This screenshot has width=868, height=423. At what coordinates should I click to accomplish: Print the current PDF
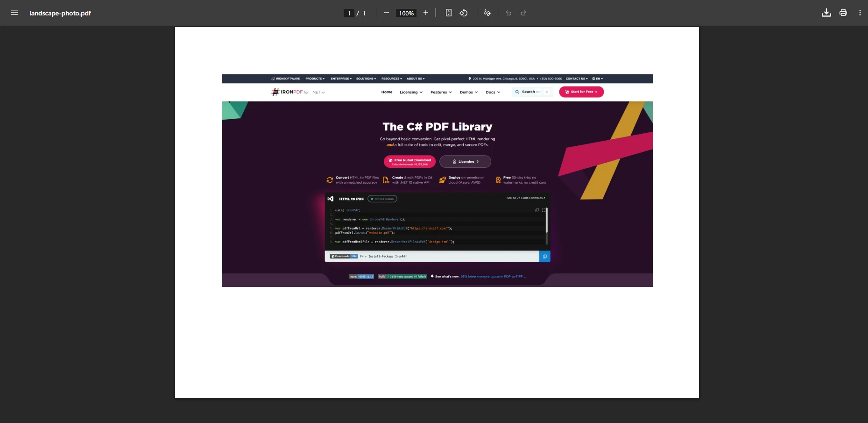tap(843, 13)
